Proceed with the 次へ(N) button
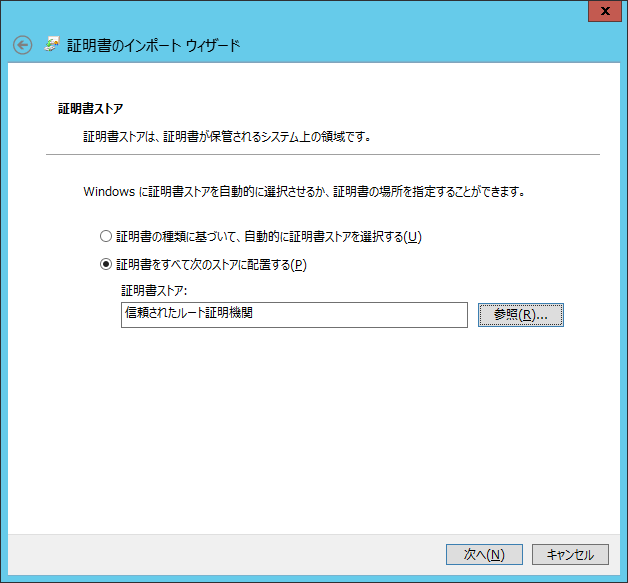Screen dimensions: 628x583 (484, 555)
